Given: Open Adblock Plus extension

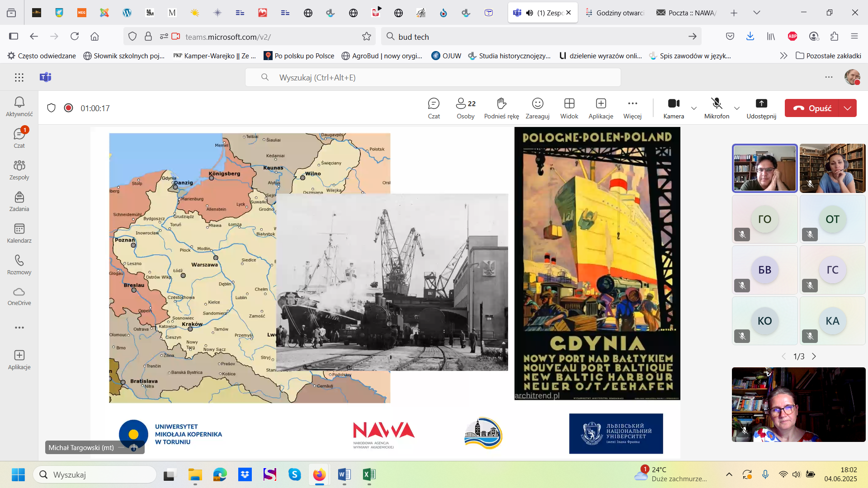Looking at the screenshot, I should click(792, 36).
